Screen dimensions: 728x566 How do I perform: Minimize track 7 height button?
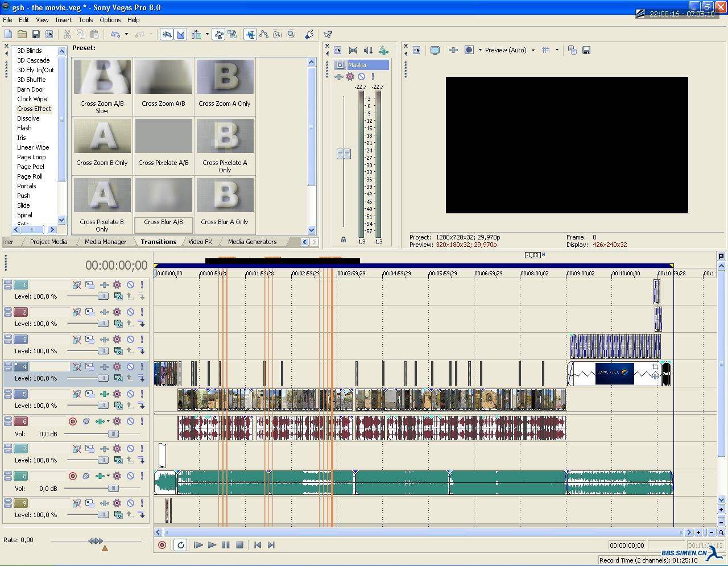(x=8, y=447)
